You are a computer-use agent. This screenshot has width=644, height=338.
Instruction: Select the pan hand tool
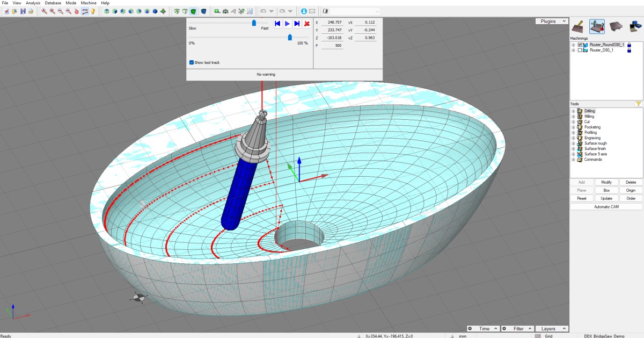tap(77, 11)
